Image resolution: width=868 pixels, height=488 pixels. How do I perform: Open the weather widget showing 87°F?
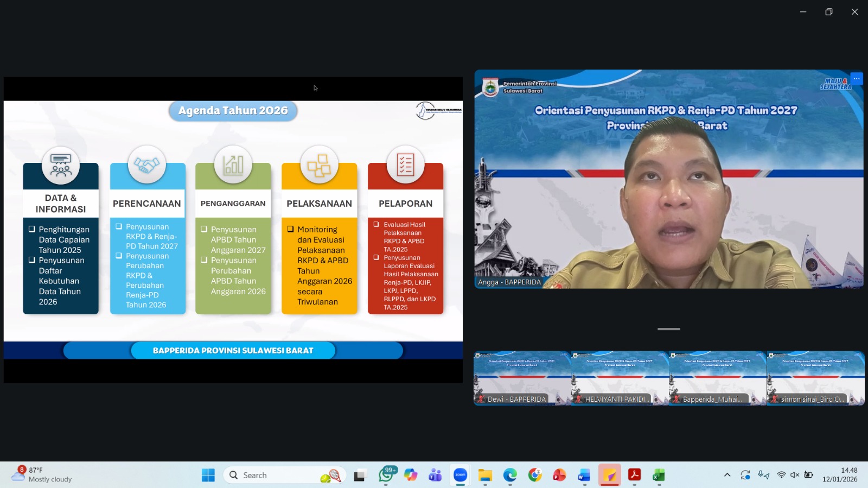point(42,475)
